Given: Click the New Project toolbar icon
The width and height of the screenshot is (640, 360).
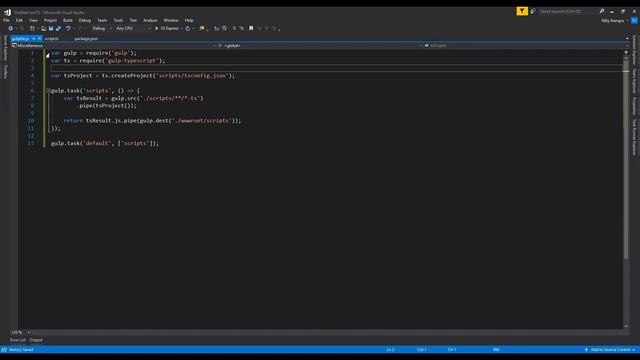Looking at the screenshot, I should (x=32, y=29).
